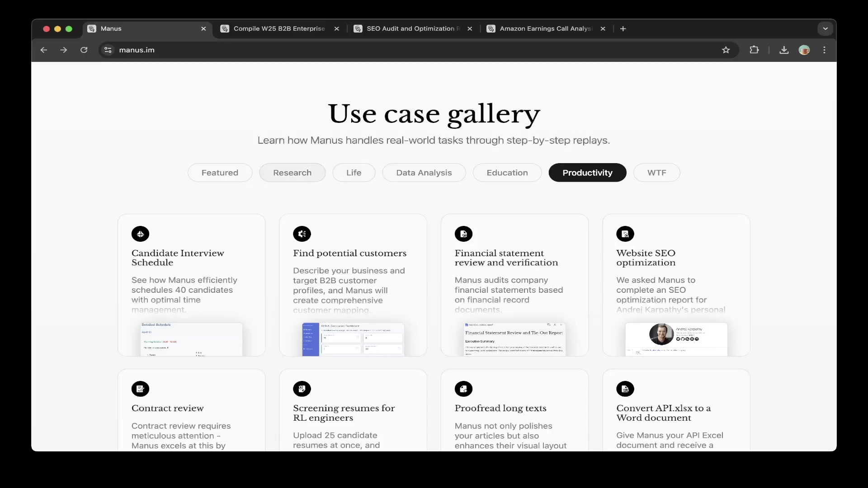Click the Proofread long texts card icon
The width and height of the screenshot is (868, 488).
click(463, 389)
